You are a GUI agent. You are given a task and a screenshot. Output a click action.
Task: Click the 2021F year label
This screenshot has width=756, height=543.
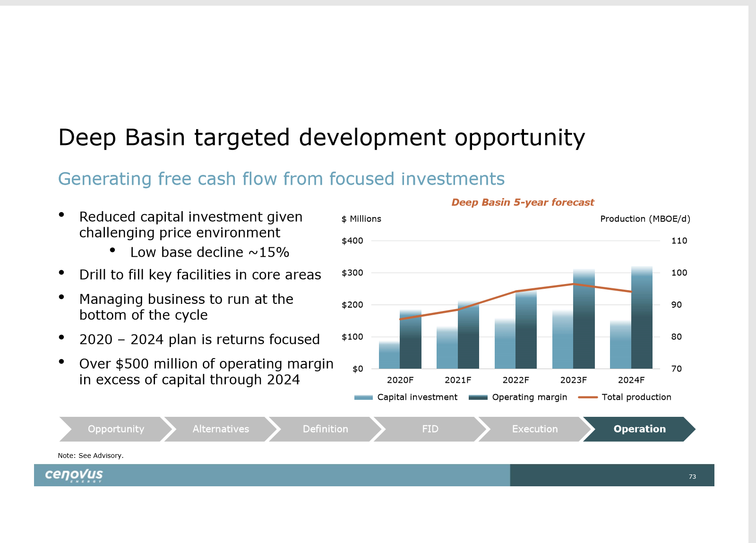tap(458, 380)
